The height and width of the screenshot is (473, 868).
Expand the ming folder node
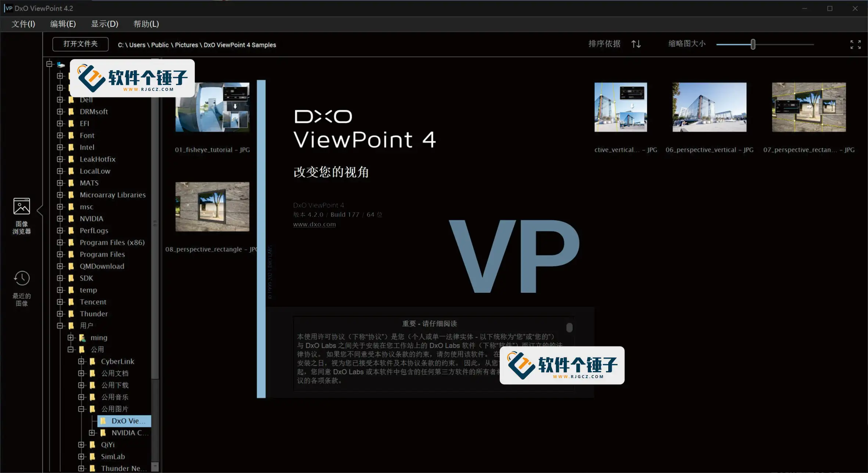(x=71, y=338)
